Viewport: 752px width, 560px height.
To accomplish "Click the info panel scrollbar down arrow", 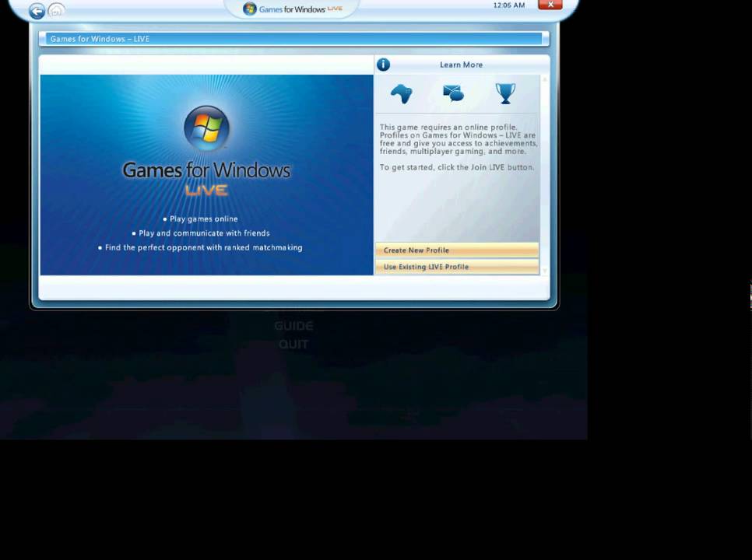I will [544, 271].
